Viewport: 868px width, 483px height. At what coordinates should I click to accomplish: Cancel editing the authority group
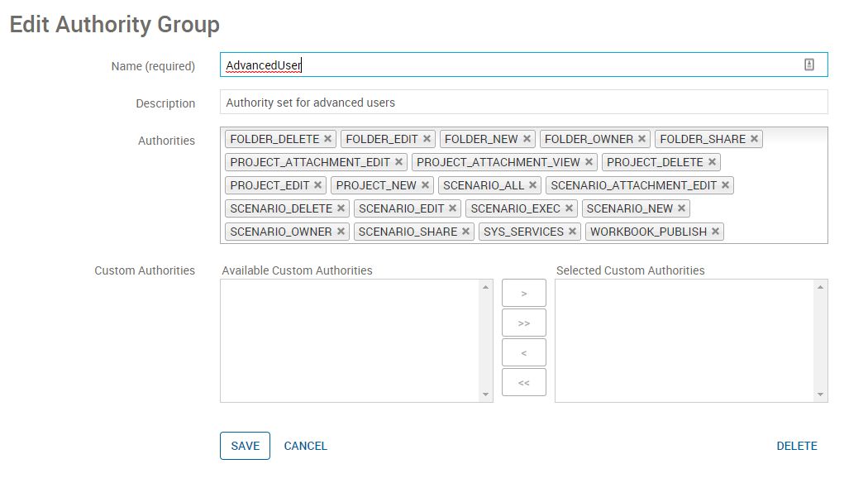[306, 446]
